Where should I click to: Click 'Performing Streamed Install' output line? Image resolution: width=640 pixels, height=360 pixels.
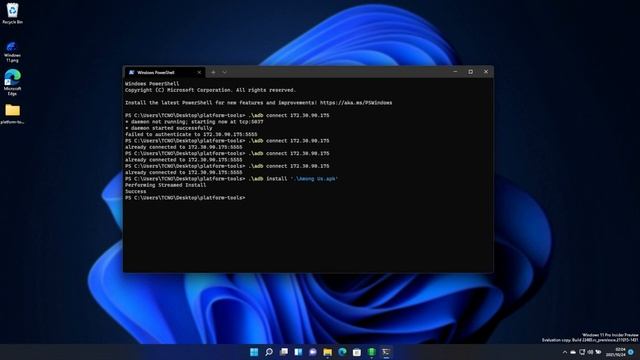pos(165,185)
